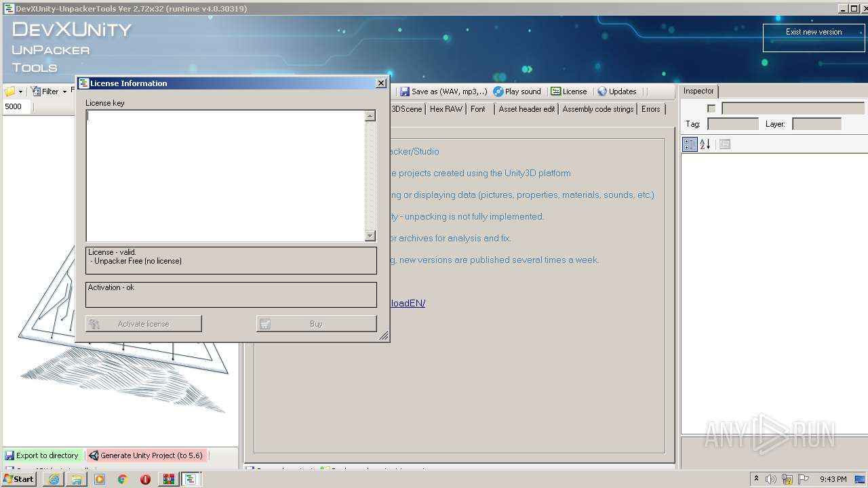Show hidden system tray icons
The image size is (868, 488).
point(756,479)
